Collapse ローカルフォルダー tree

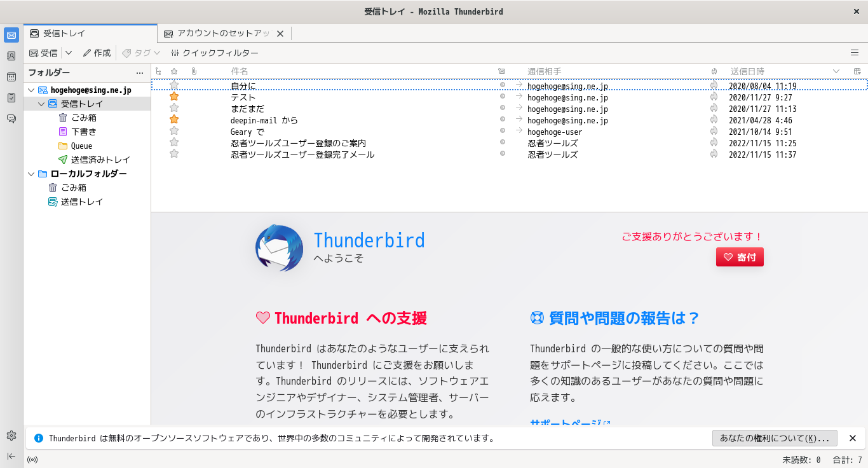(31, 174)
